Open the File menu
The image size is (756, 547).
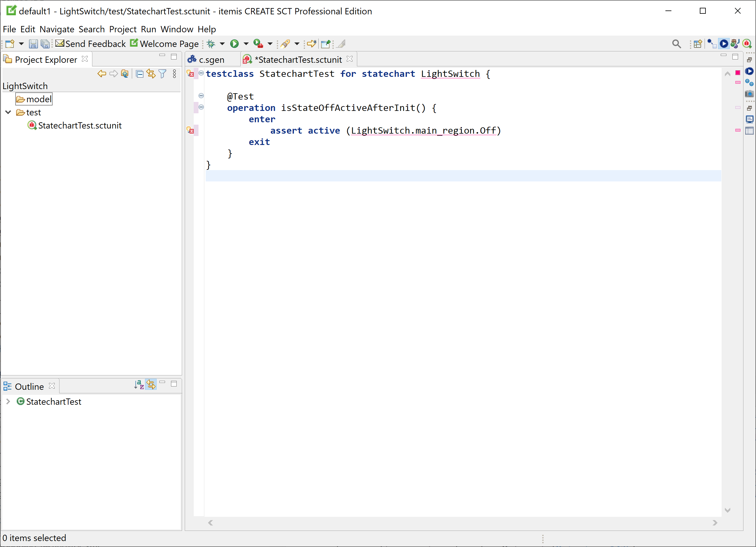coord(8,29)
